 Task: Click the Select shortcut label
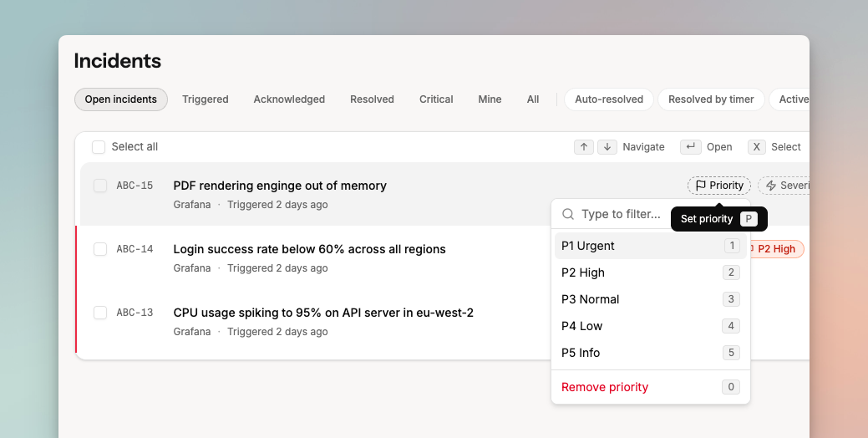[x=786, y=147]
